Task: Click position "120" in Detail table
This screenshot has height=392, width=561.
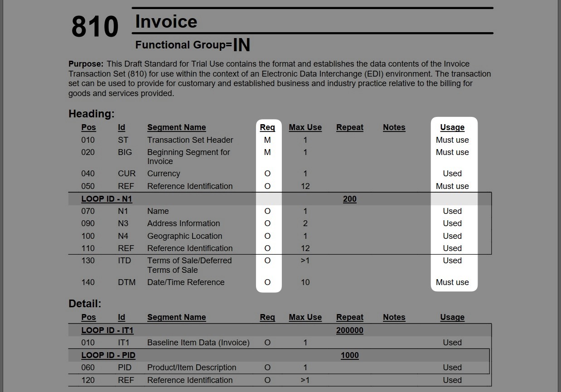Action: 88,380
